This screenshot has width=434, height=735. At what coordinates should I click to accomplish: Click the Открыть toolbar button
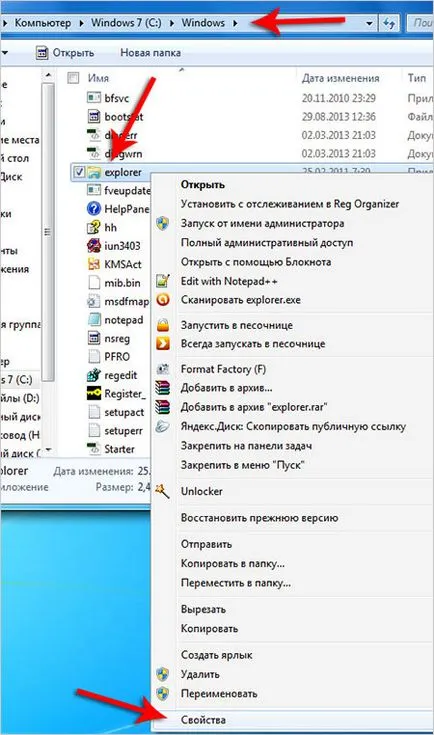coord(65,52)
